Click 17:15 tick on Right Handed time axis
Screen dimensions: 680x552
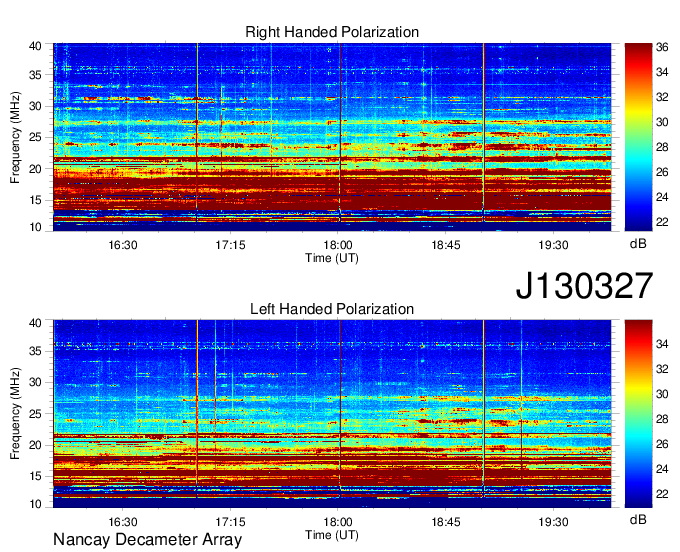pyautogui.click(x=230, y=245)
